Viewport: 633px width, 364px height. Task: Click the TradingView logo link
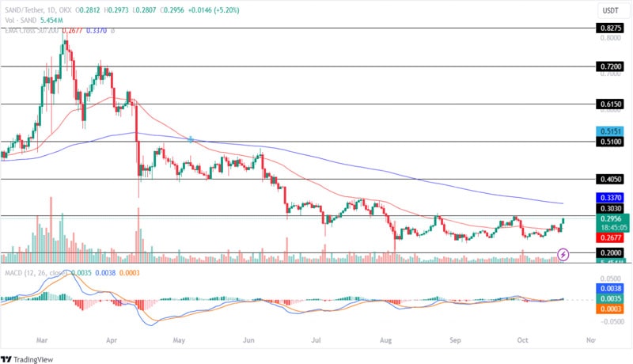pyautogui.click(x=27, y=359)
